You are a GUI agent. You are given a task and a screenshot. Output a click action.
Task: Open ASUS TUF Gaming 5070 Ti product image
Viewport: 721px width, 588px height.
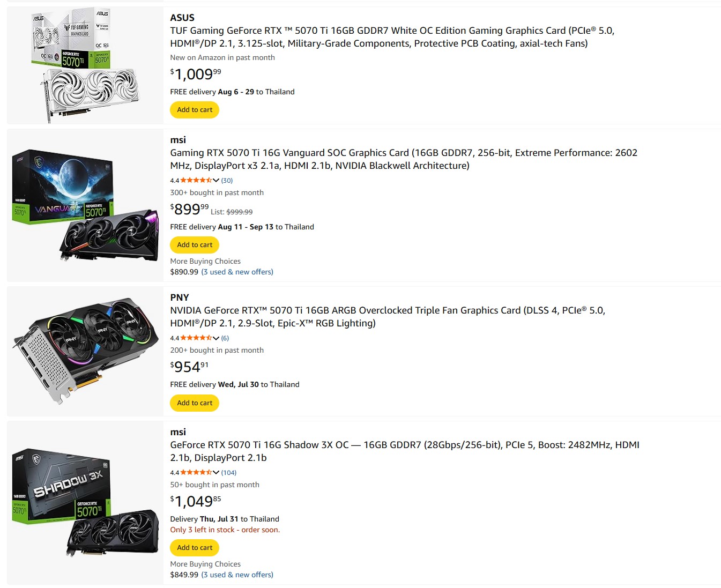tap(86, 65)
